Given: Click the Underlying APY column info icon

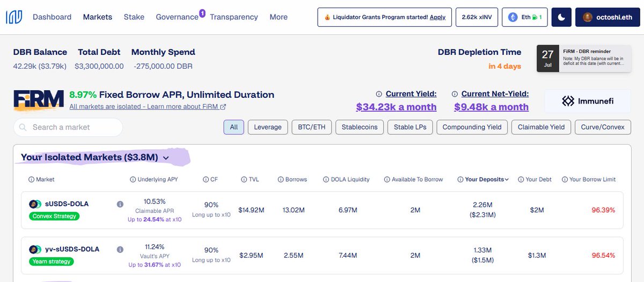Looking at the screenshot, I should point(133,179).
